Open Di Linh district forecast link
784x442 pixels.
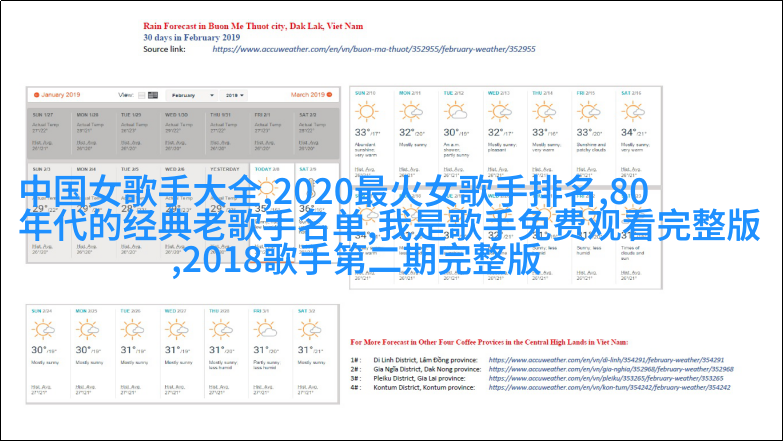pyautogui.click(x=606, y=360)
